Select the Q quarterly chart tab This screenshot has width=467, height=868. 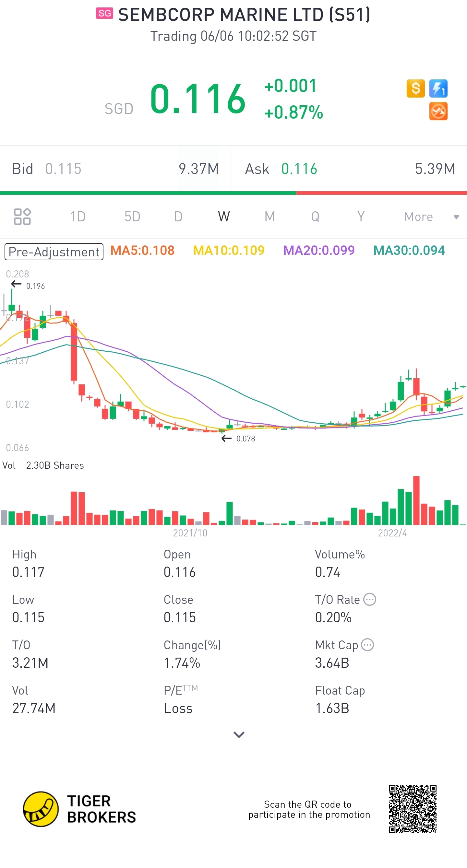pos(315,217)
